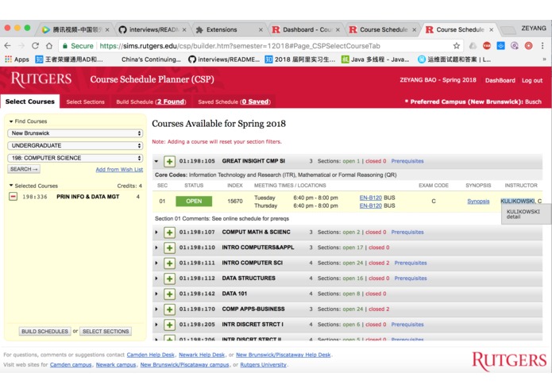552x392 pixels.
Task: Add INTRO COMPUTER SCI course plus icon
Action: pos(169,263)
